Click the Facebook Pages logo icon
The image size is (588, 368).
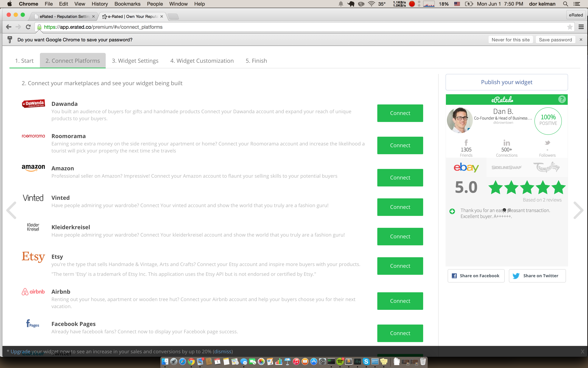(33, 324)
